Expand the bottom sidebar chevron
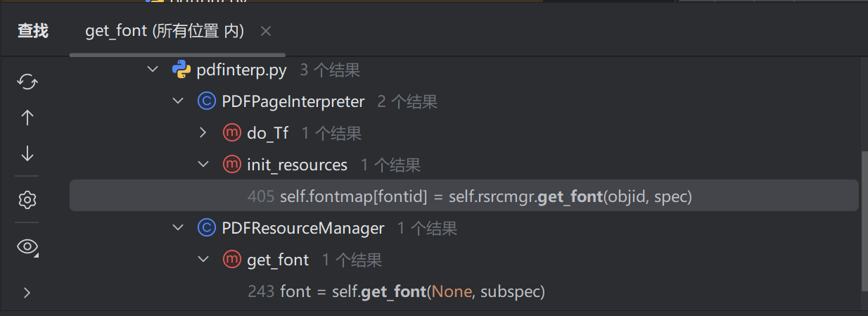 pyautogui.click(x=27, y=292)
